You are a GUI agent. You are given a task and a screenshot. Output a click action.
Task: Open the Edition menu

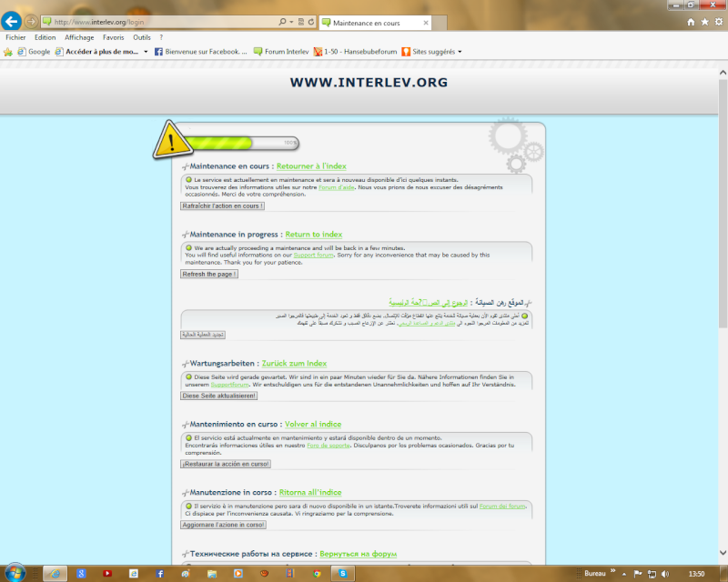point(45,37)
